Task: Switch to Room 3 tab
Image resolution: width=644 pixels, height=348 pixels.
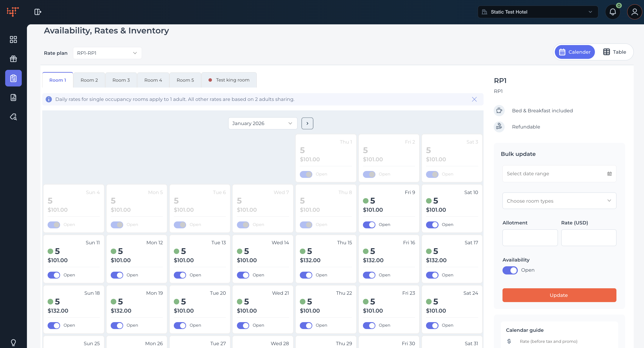Action: click(121, 80)
